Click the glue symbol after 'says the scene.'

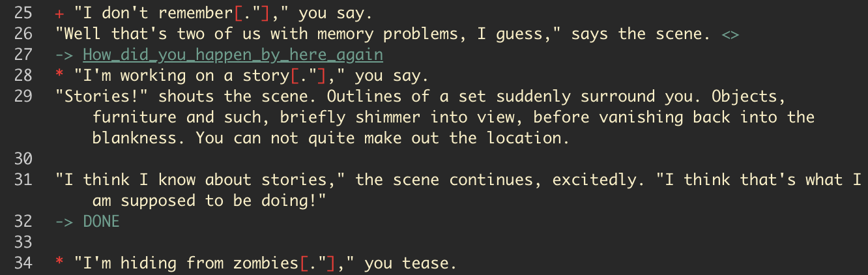click(731, 35)
